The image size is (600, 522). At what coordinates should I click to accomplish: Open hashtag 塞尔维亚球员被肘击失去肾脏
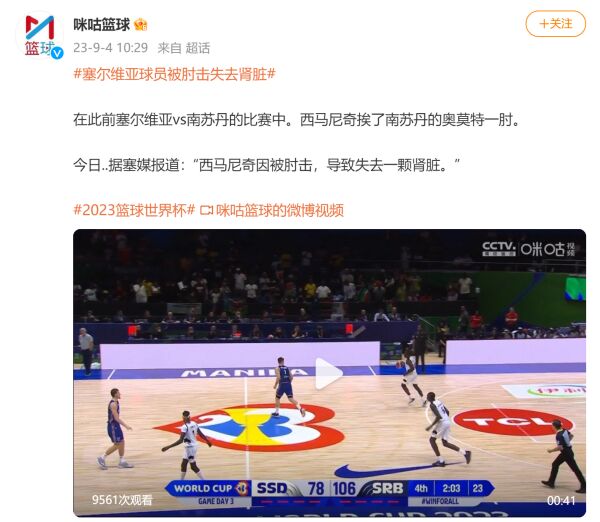coord(174,73)
